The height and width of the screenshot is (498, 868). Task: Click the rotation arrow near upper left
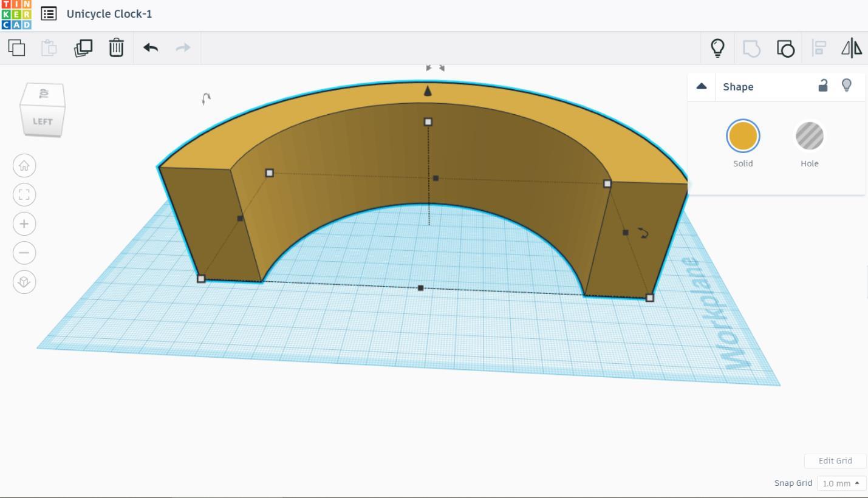tap(206, 99)
